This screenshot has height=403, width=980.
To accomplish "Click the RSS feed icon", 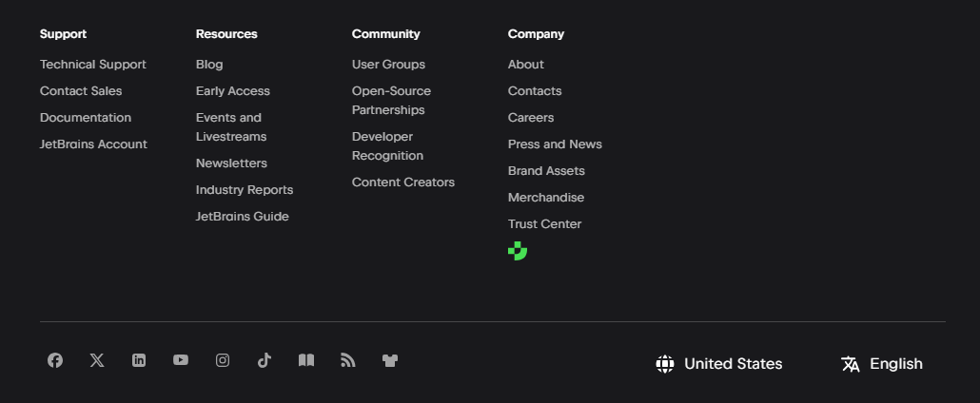I will coord(348,360).
